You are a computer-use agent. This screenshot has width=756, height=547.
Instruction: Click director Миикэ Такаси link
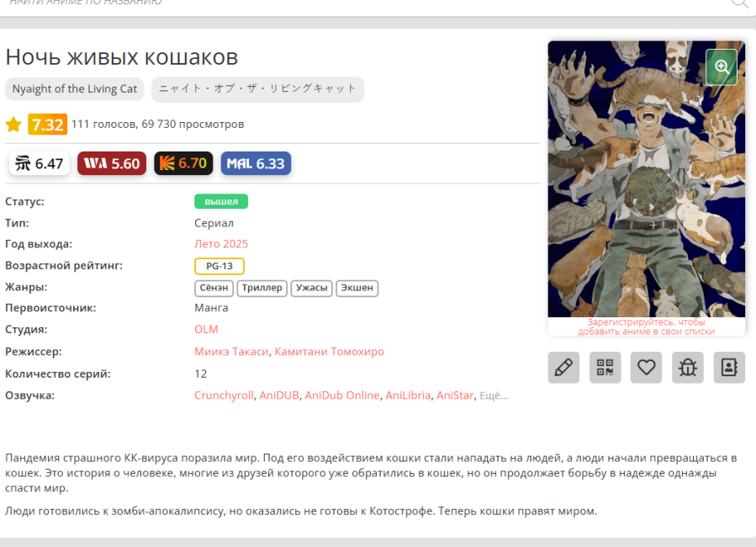tap(232, 352)
